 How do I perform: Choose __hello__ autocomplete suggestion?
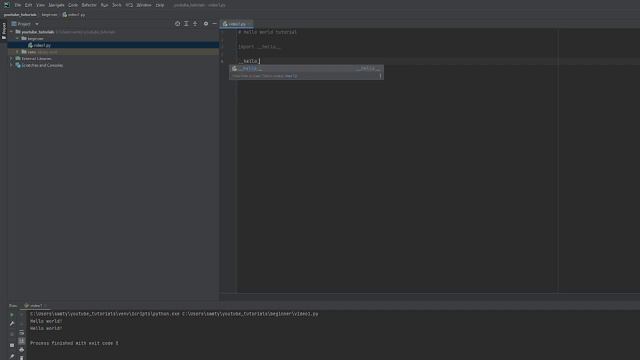[x=306, y=68]
